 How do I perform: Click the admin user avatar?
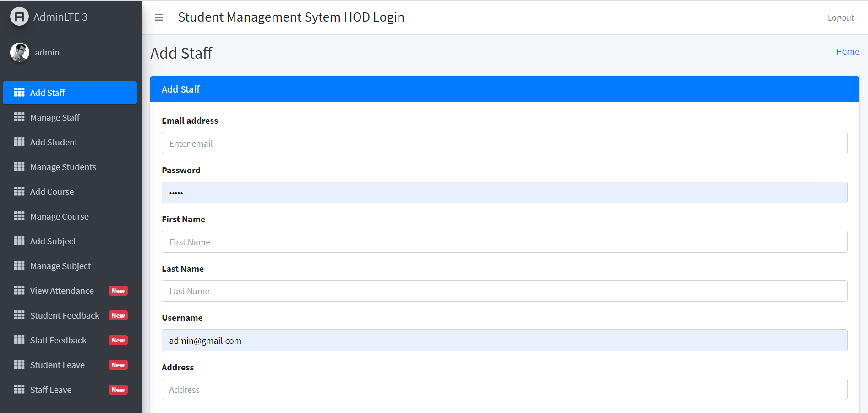pos(20,52)
